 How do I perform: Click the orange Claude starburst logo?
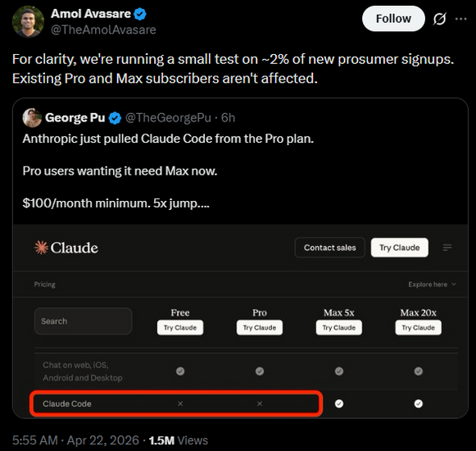pyautogui.click(x=41, y=248)
